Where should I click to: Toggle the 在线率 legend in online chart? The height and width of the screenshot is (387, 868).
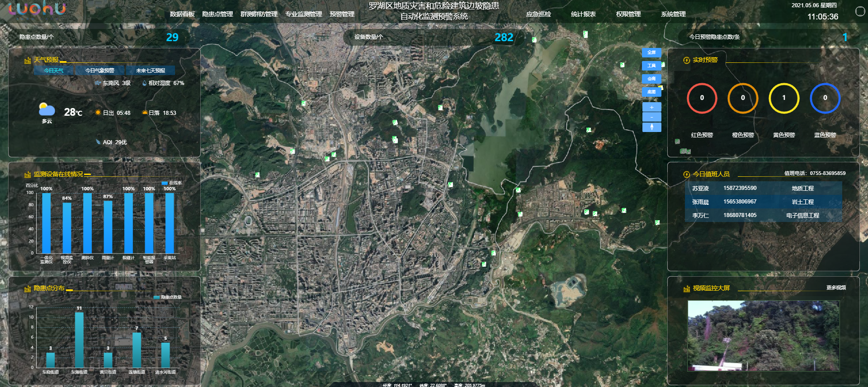point(172,183)
